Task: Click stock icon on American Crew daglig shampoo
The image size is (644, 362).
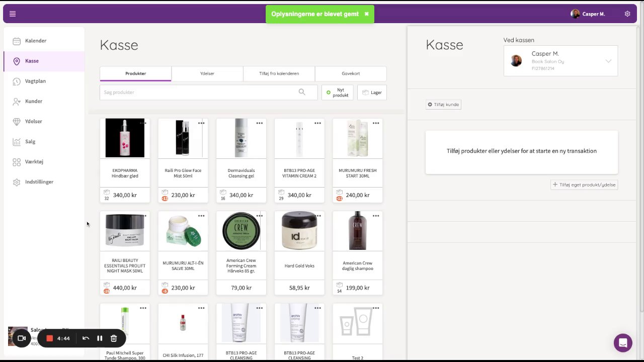Action: click(x=340, y=285)
